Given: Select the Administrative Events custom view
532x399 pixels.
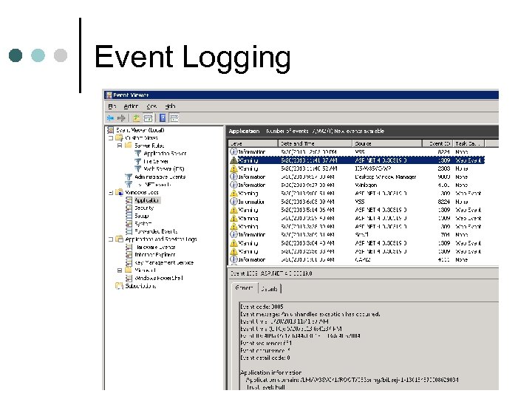Looking at the screenshot, I should [160, 177].
